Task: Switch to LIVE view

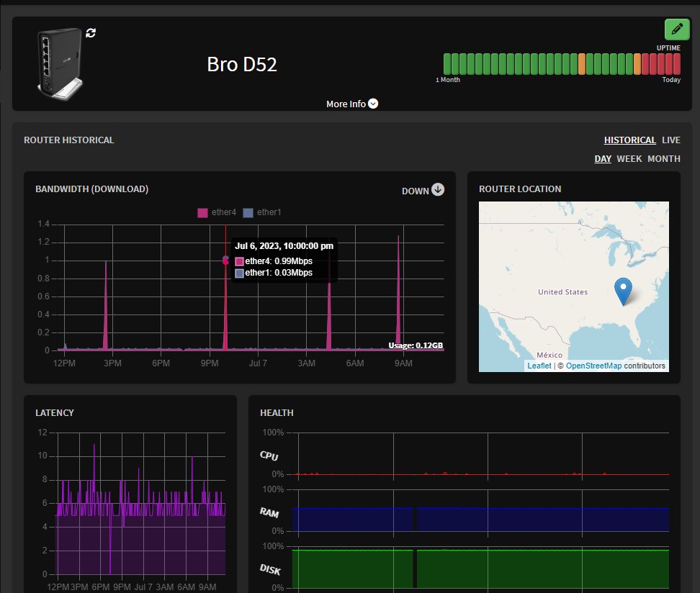Action: coord(670,140)
